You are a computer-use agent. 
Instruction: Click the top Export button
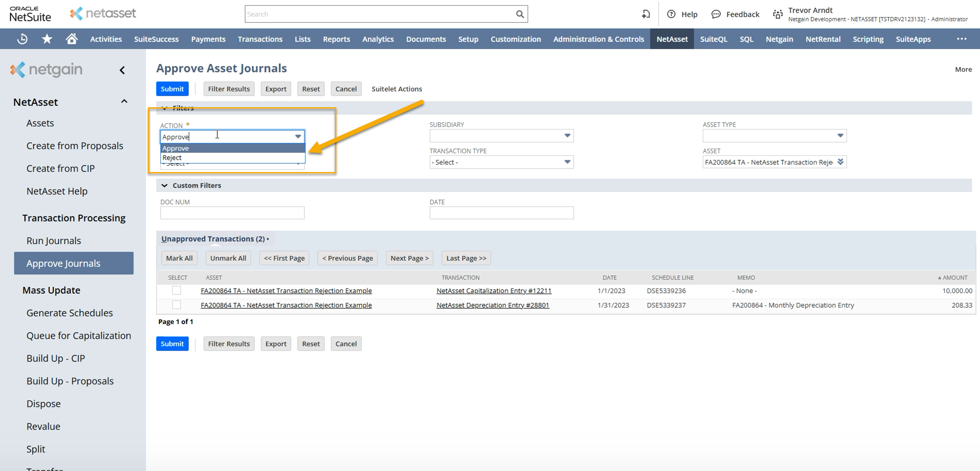pos(275,89)
